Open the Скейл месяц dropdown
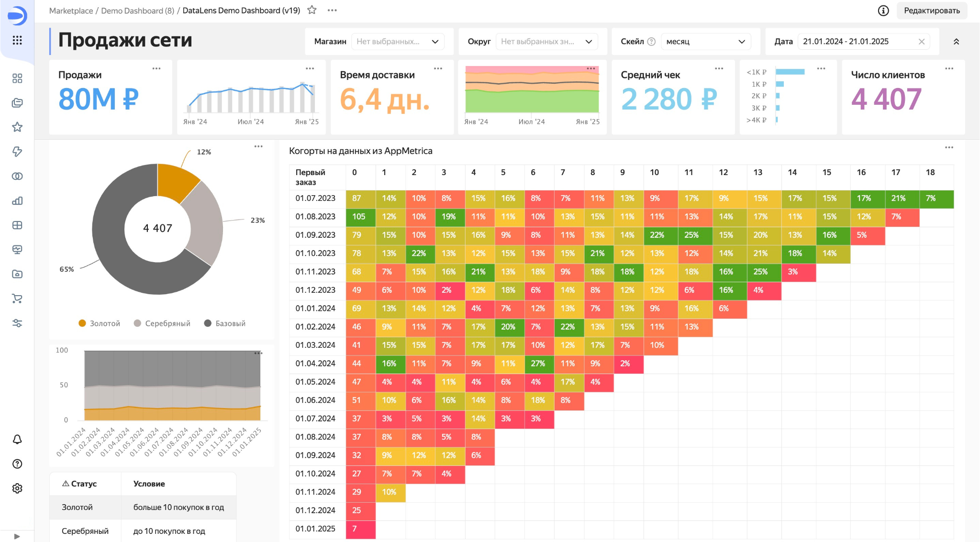Viewport: 980px width, 542px height. [x=705, y=42]
